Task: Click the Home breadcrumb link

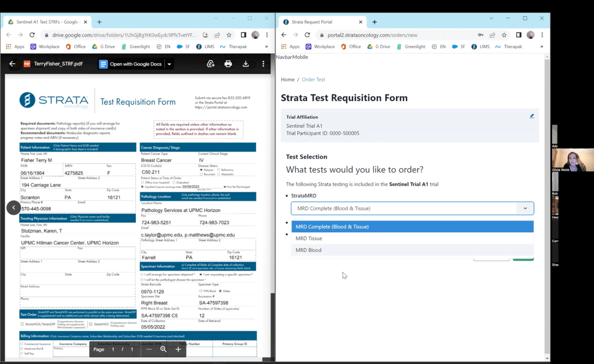Action: pyautogui.click(x=287, y=80)
